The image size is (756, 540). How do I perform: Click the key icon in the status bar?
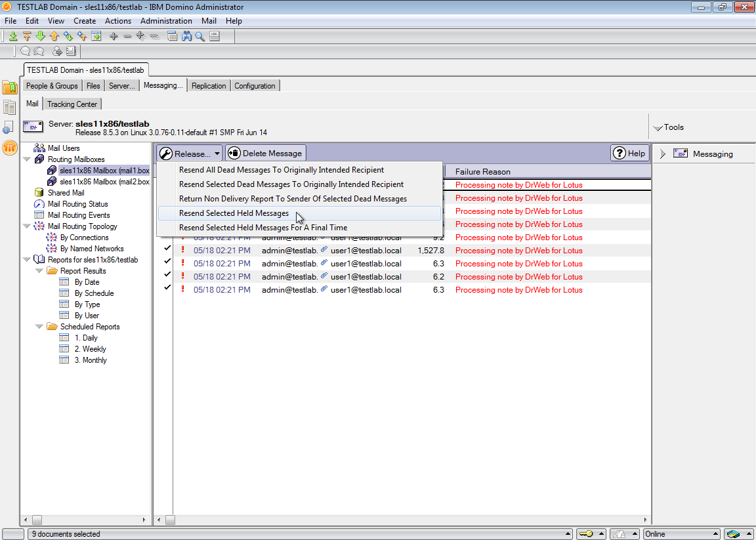click(x=586, y=533)
